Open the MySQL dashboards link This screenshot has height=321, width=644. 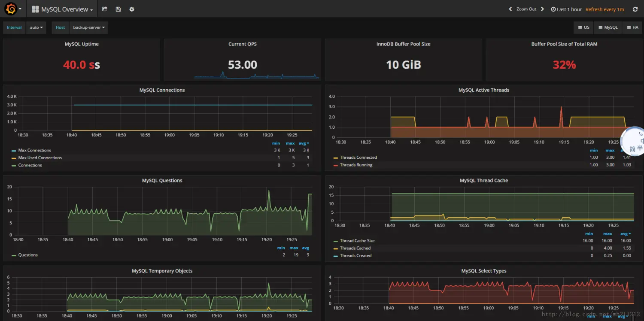click(608, 27)
